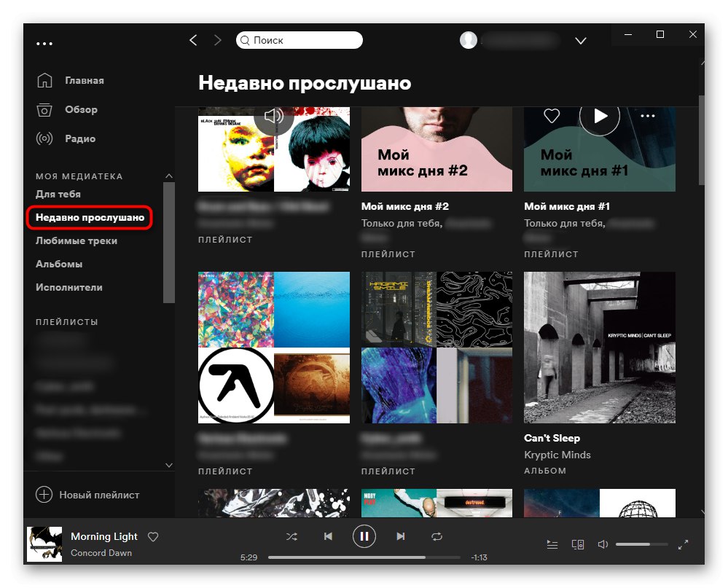Open Мой микс дня #1 title link
The height and width of the screenshot is (588, 728).
click(567, 206)
